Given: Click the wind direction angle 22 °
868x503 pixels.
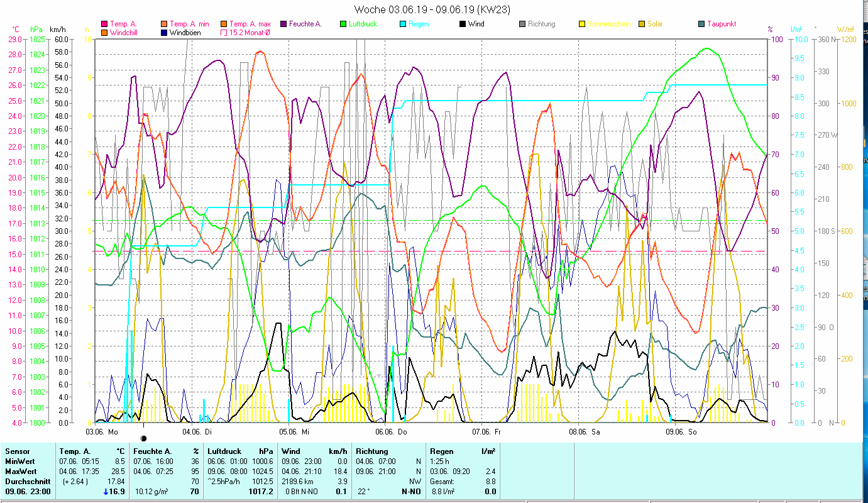Looking at the screenshot, I should [x=363, y=492].
